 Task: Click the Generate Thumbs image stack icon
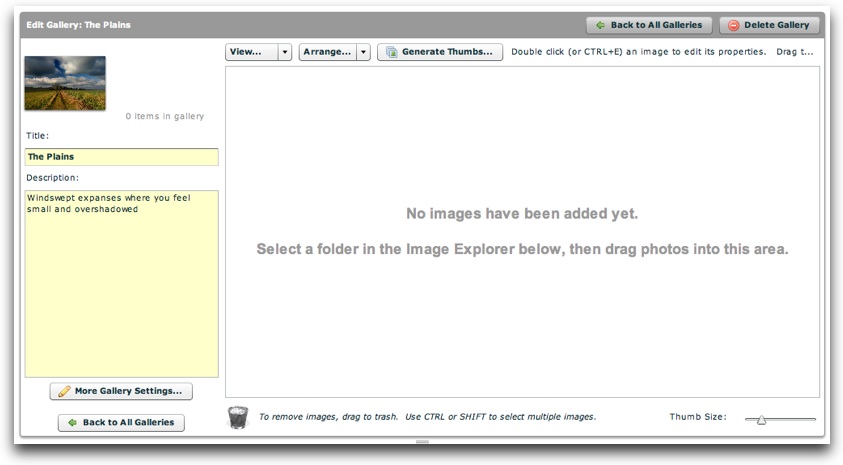[392, 52]
